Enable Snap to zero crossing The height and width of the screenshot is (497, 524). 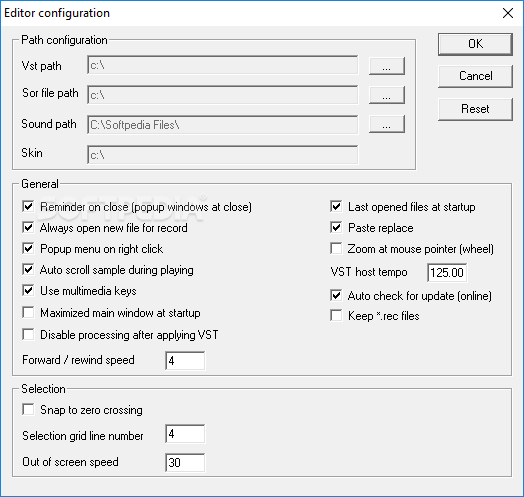click(28, 409)
